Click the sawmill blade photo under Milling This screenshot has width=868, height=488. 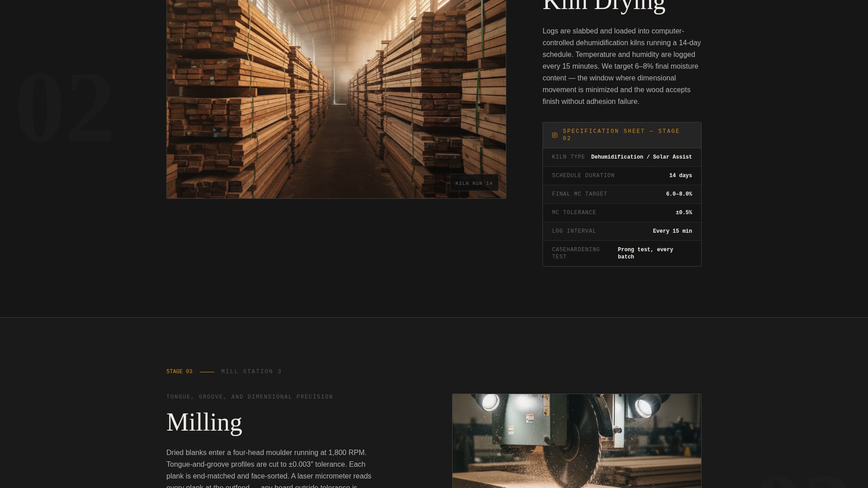click(x=576, y=441)
